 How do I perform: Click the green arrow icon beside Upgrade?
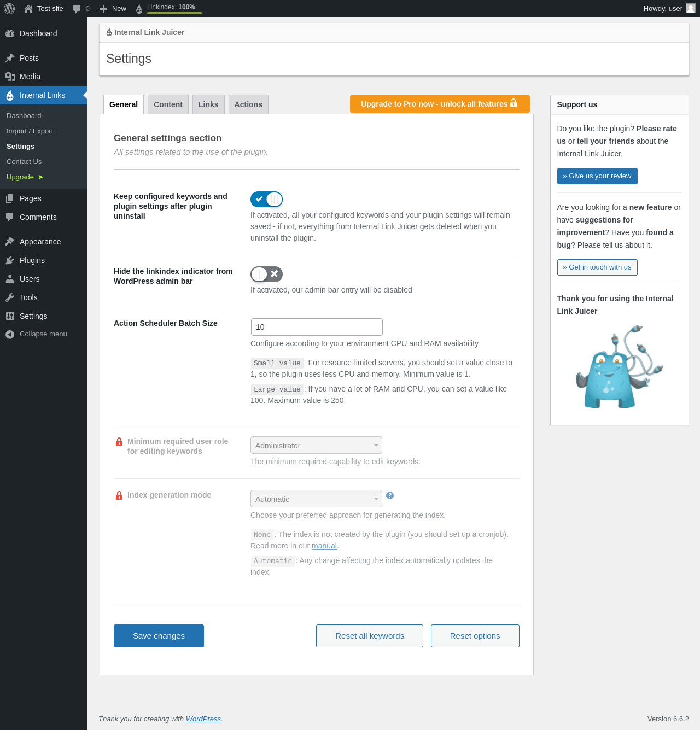pyautogui.click(x=41, y=177)
